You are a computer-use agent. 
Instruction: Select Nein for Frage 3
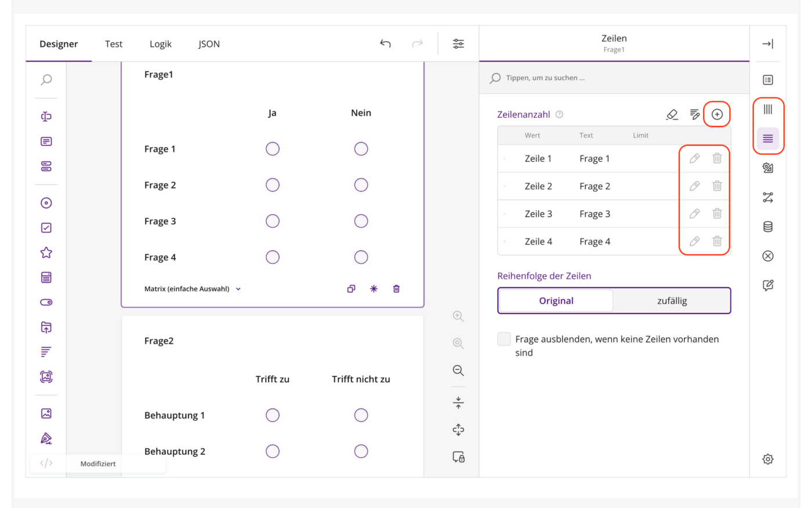(x=361, y=221)
